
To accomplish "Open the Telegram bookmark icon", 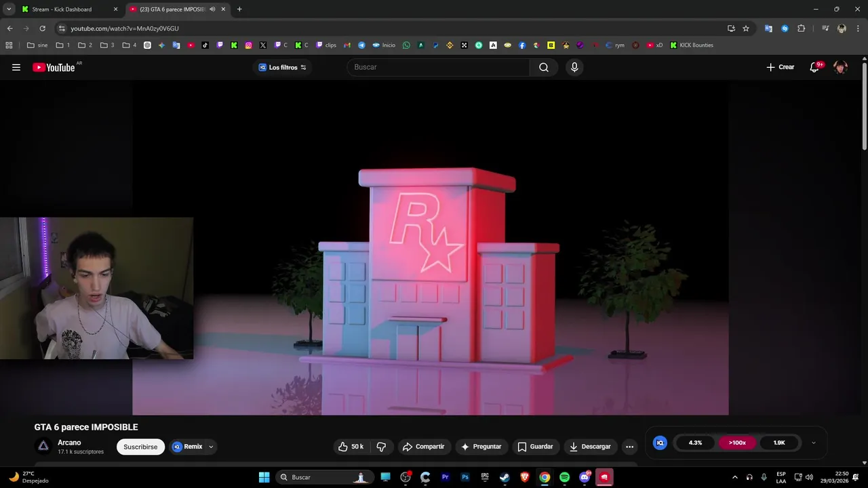I will tap(361, 45).
